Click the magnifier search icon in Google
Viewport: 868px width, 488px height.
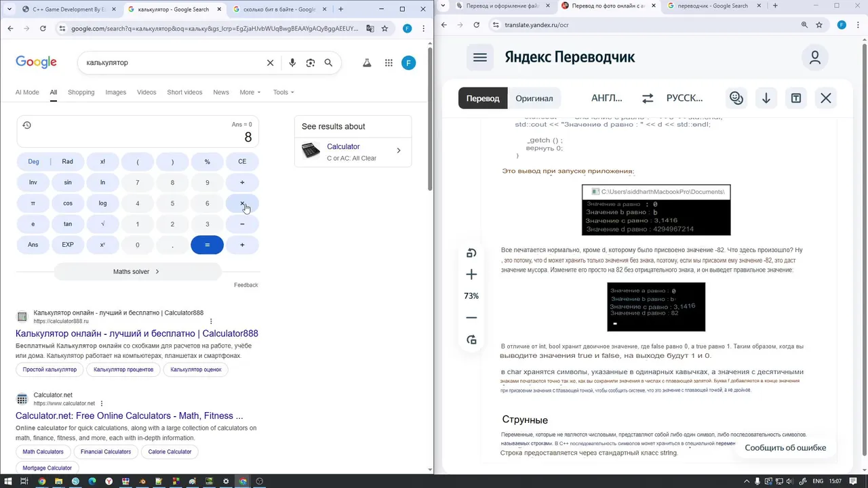point(328,62)
